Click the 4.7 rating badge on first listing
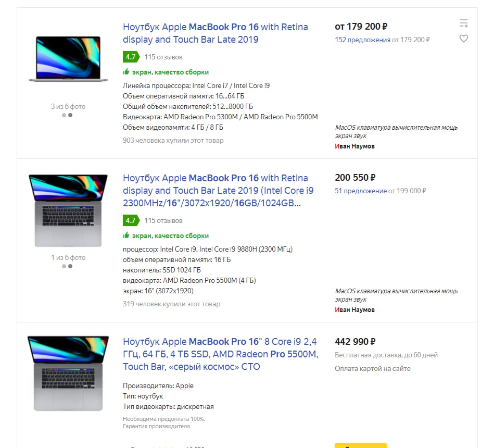This screenshot has width=481, height=448. click(x=131, y=57)
